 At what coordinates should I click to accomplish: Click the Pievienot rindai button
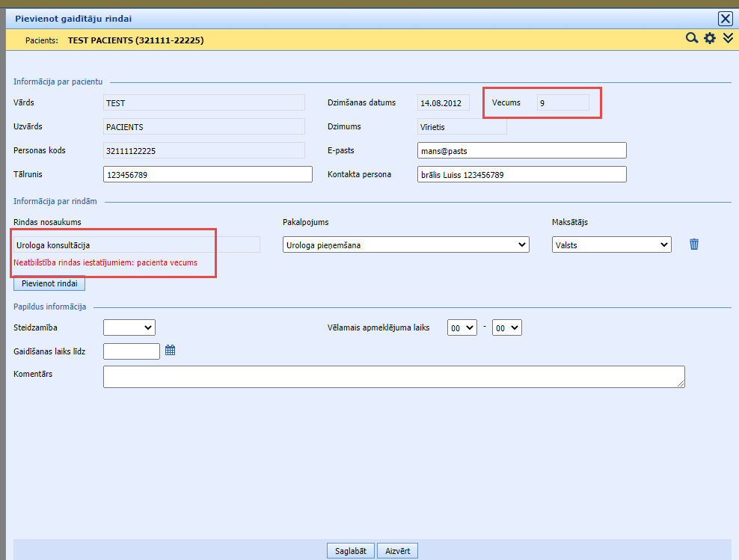pos(49,283)
